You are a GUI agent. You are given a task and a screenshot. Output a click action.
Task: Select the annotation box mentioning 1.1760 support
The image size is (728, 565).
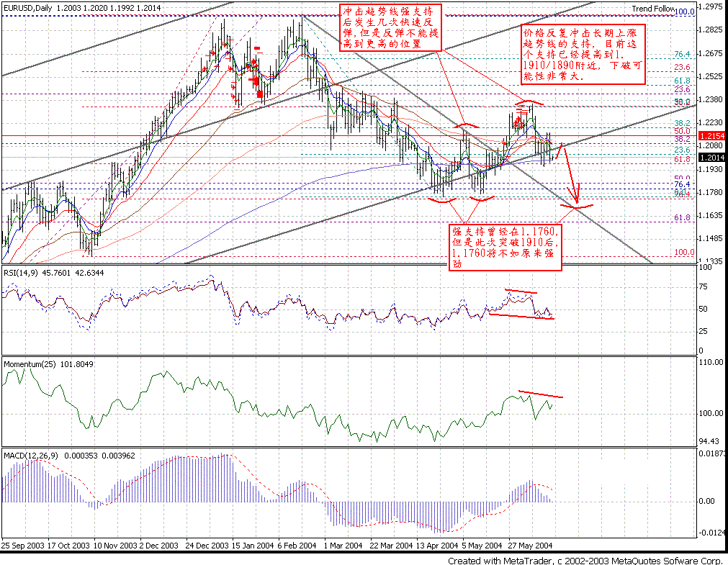pos(505,248)
